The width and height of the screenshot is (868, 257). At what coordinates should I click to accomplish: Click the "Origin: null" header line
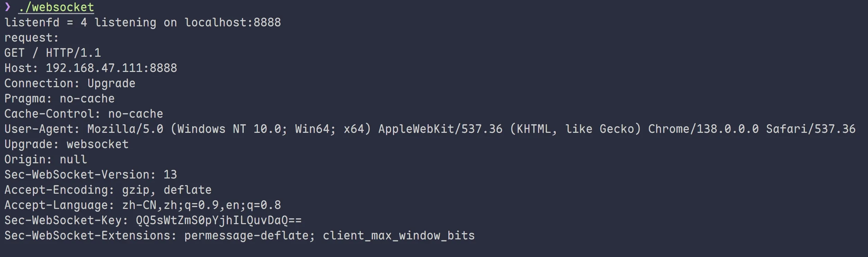[45, 159]
